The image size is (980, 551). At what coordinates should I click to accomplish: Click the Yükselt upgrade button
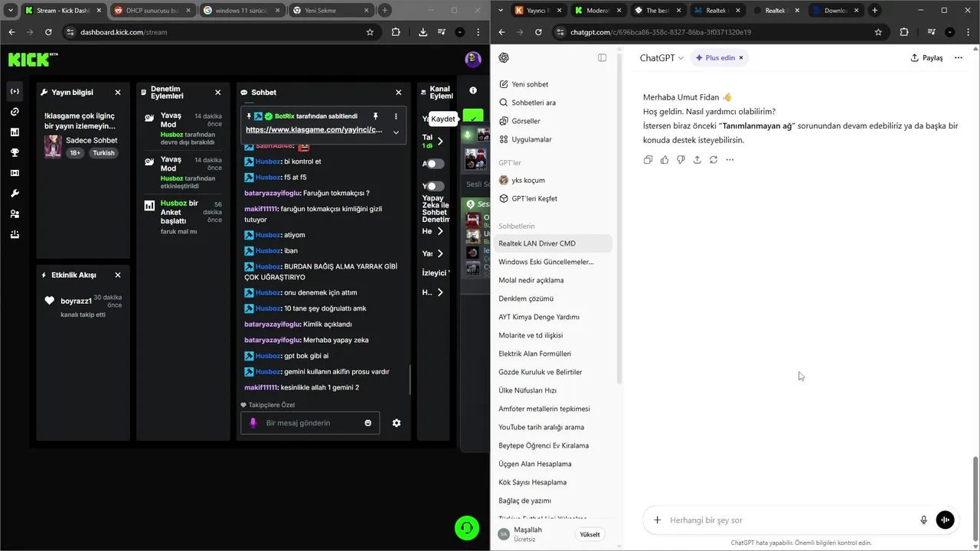pyautogui.click(x=590, y=534)
